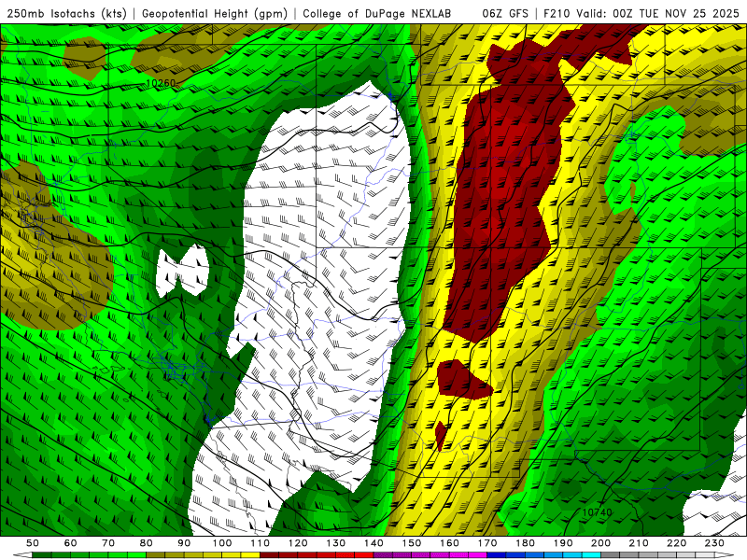The width and height of the screenshot is (747, 560).
Task: Click the 120 value on the color scale
Action: (298, 543)
